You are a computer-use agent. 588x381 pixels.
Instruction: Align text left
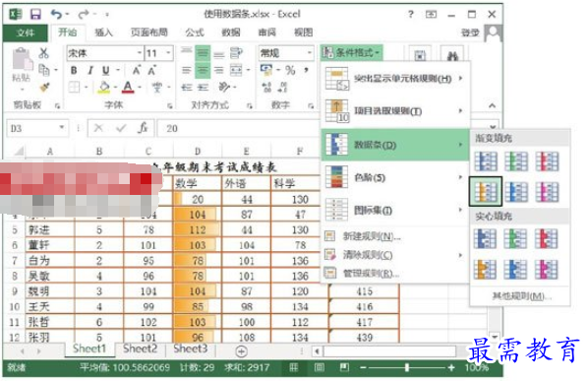coord(187,70)
